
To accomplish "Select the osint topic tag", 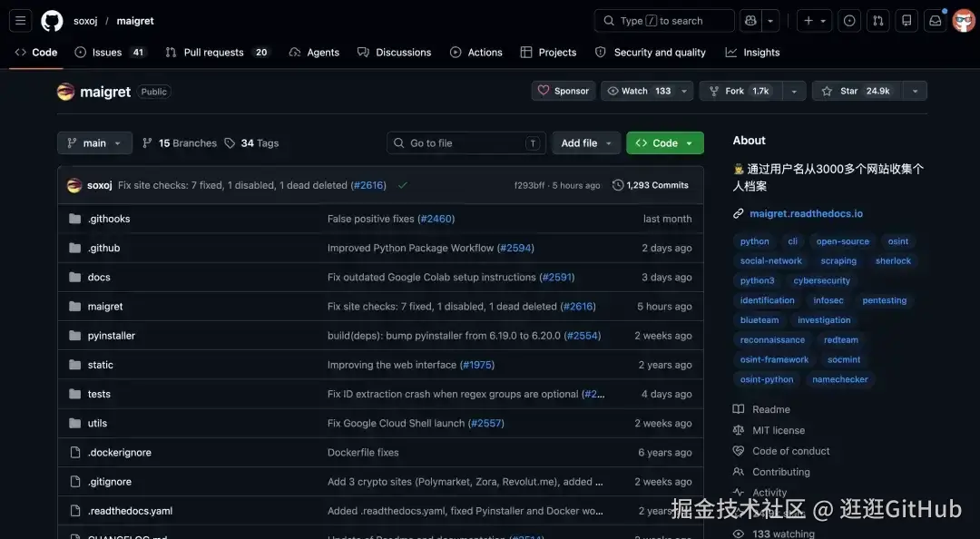I will tap(898, 241).
